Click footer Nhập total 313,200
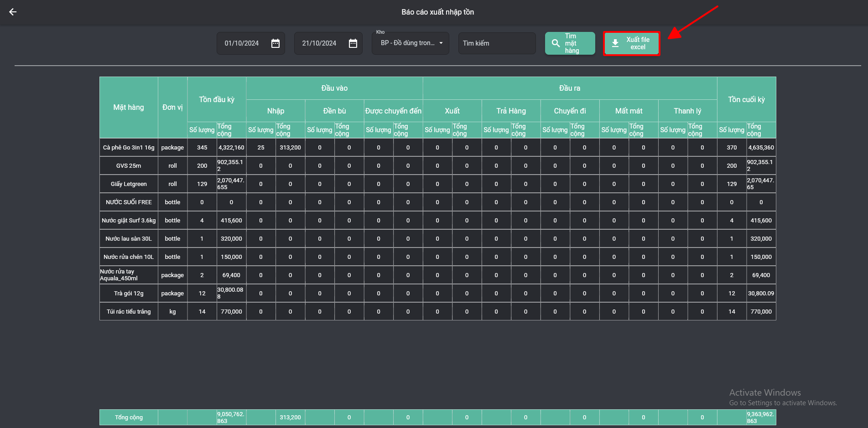This screenshot has height=428, width=868. click(290, 418)
